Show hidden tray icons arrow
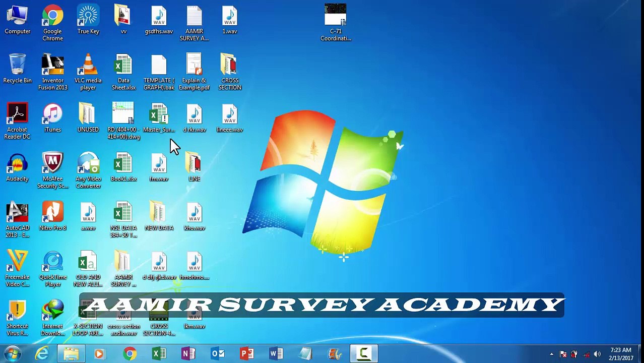 pos(552,354)
